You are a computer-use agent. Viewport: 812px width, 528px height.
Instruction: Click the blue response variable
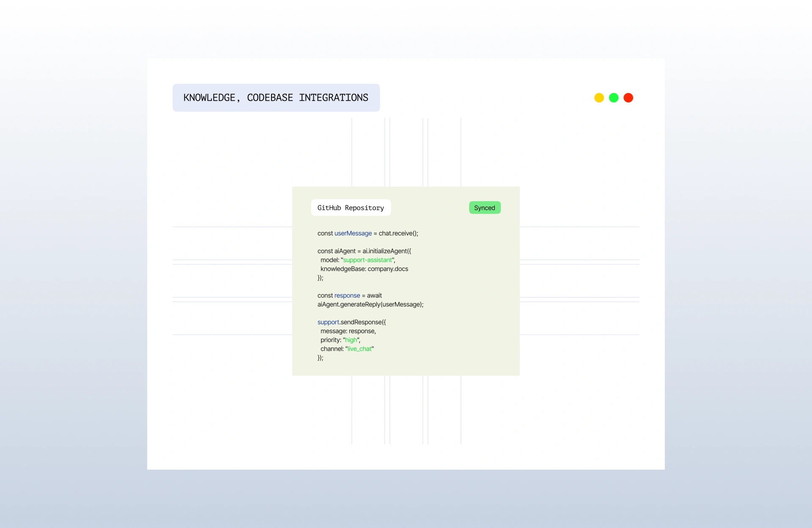347,295
